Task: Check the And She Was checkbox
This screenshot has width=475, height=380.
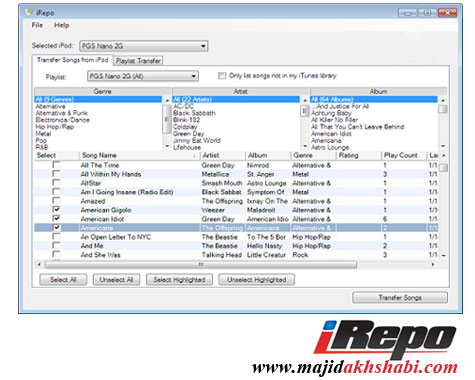Action: (57, 254)
